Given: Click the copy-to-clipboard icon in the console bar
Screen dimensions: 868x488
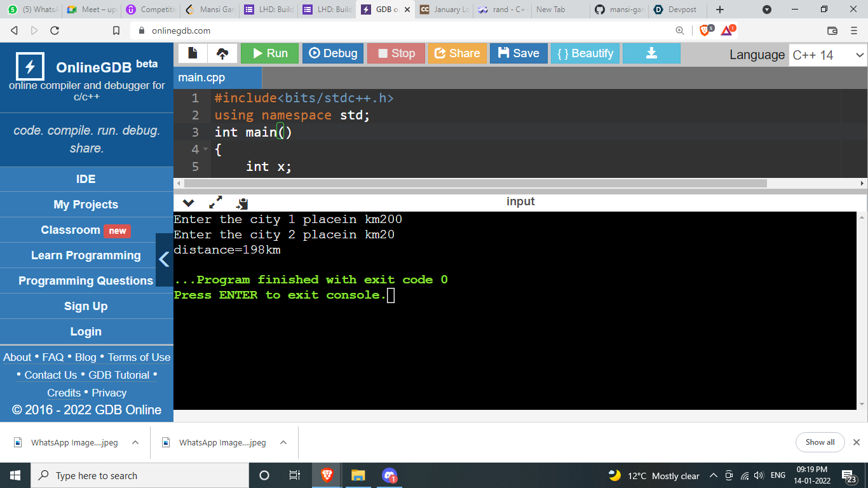Looking at the screenshot, I should point(242,203).
